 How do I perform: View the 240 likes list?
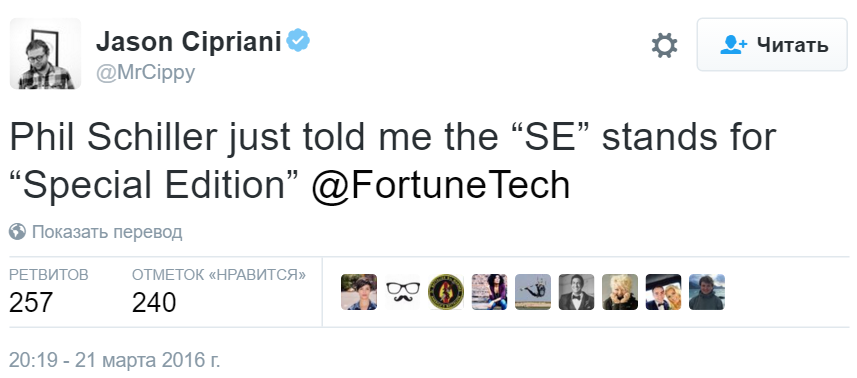click(x=219, y=292)
